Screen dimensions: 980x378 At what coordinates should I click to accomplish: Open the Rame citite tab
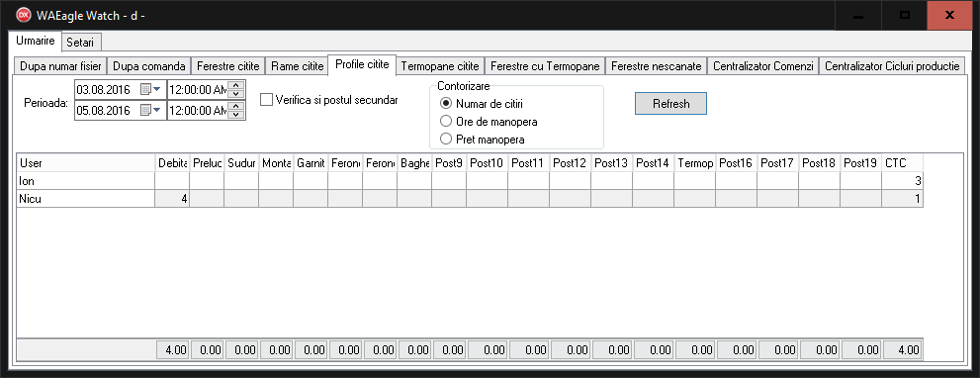(297, 65)
